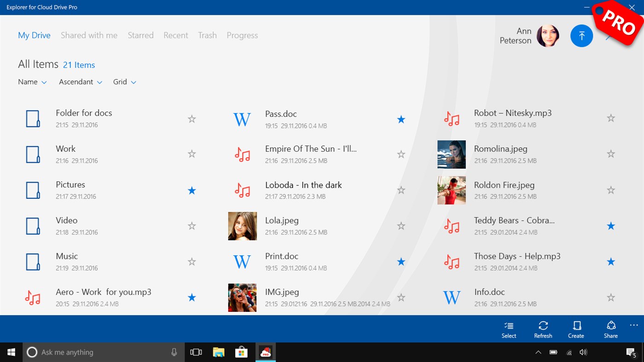This screenshot has height=362, width=644.
Task: Open the Trash tab
Action: pyautogui.click(x=207, y=35)
